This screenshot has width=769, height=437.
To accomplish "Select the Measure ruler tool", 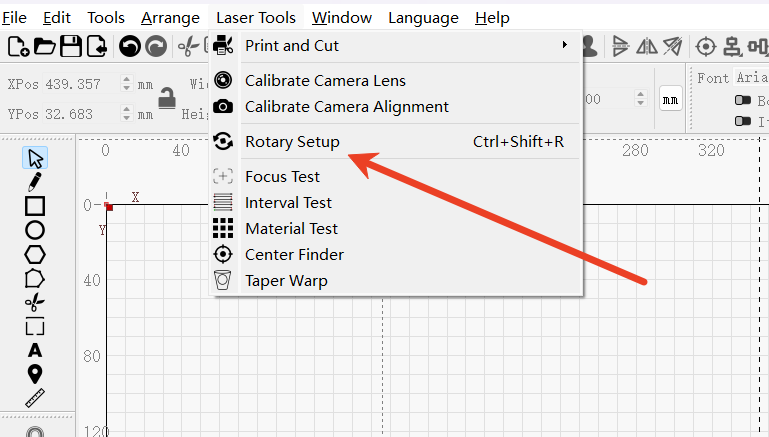I will point(35,398).
